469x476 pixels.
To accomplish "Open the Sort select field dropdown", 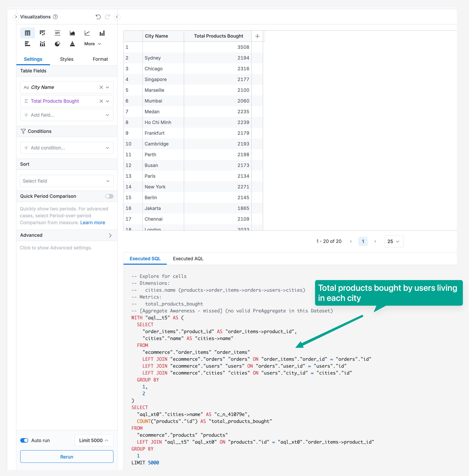I will pos(67,181).
